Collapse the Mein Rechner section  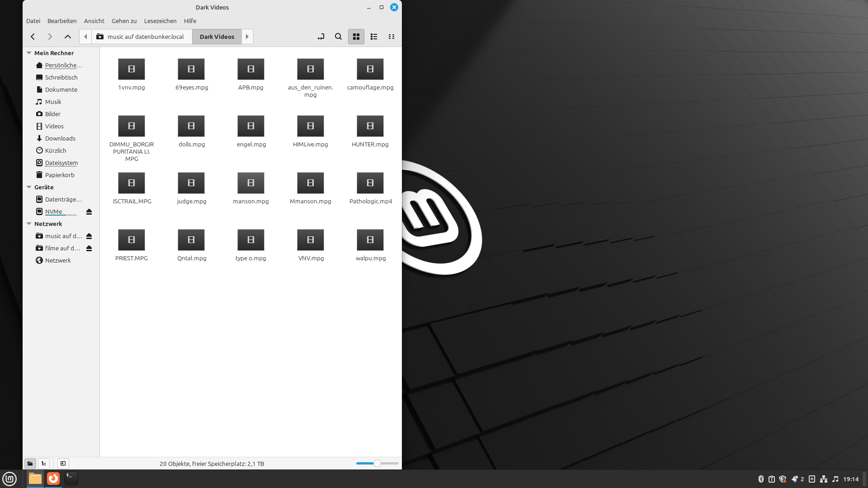[29, 53]
